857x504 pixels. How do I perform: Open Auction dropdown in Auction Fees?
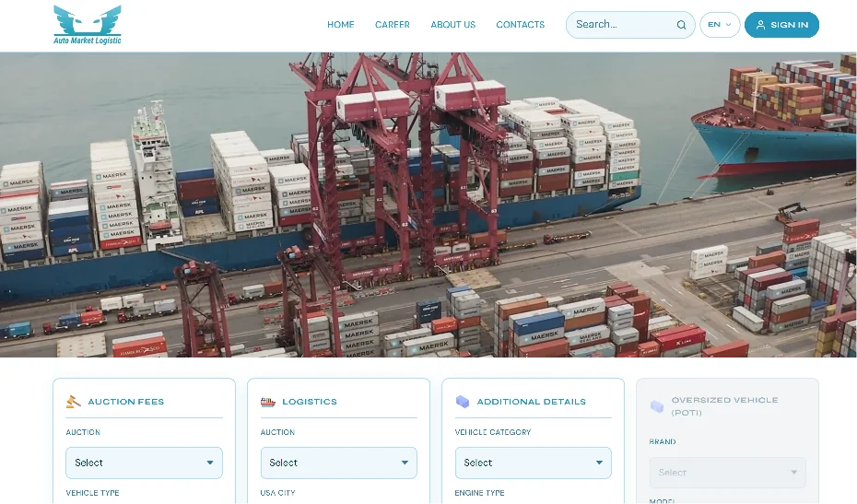click(x=145, y=463)
